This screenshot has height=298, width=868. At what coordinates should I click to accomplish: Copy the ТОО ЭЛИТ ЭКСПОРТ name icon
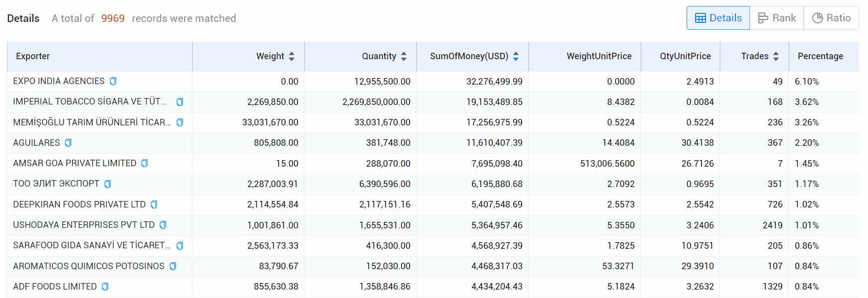[x=108, y=184]
